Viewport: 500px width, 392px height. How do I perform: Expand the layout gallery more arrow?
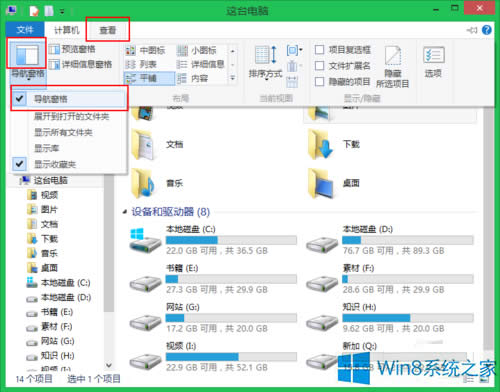click(233, 78)
